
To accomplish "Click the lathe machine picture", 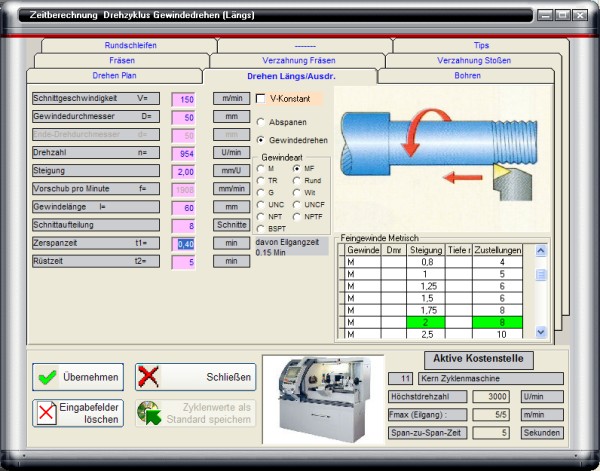I will (x=323, y=399).
